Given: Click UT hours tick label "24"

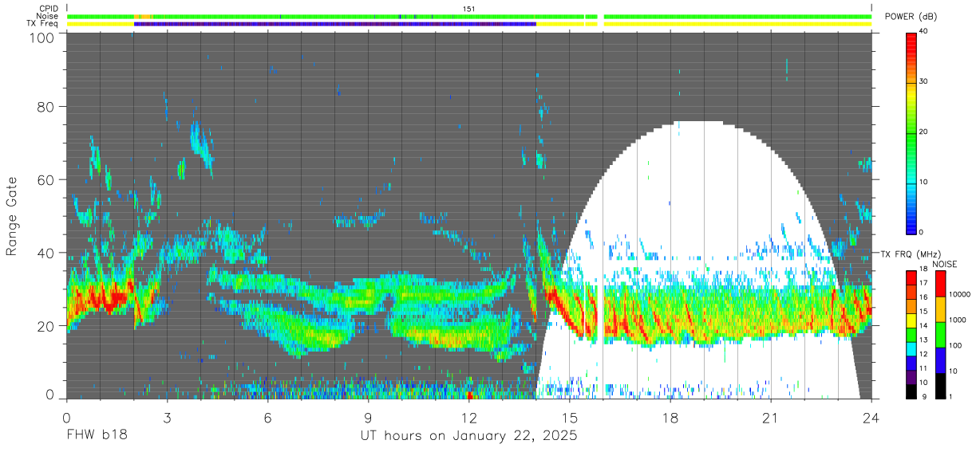Looking at the screenshot, I should (871, 418).
